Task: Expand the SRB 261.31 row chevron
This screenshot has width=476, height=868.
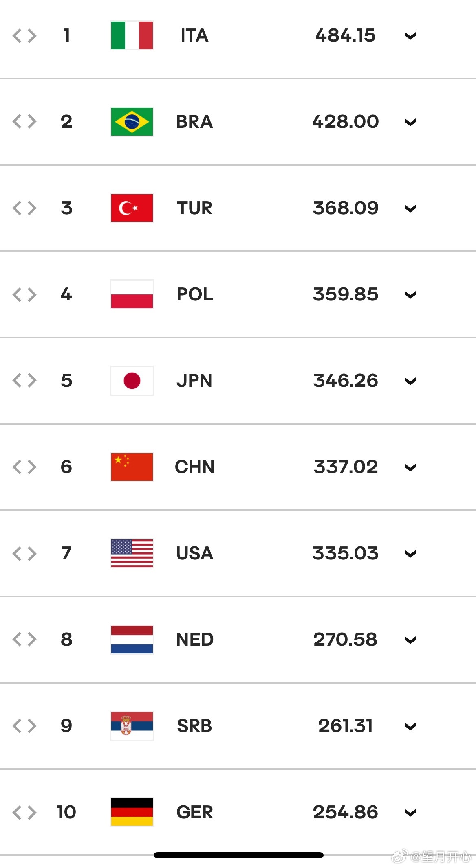Action: pos(411,726)
